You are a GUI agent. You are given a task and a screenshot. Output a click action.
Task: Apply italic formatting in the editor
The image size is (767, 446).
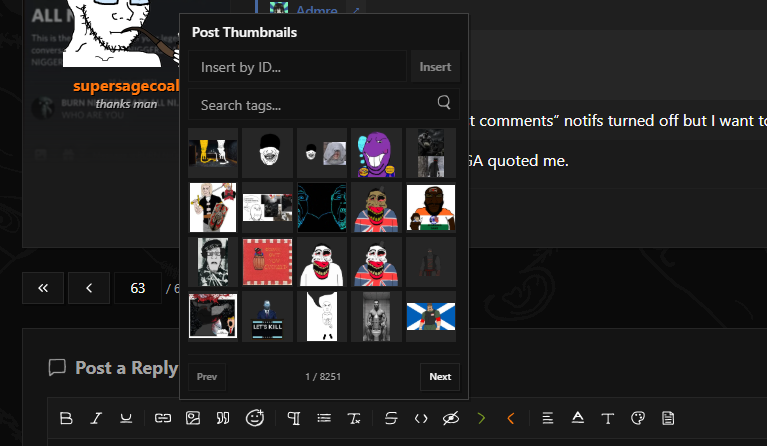[96, 417]
